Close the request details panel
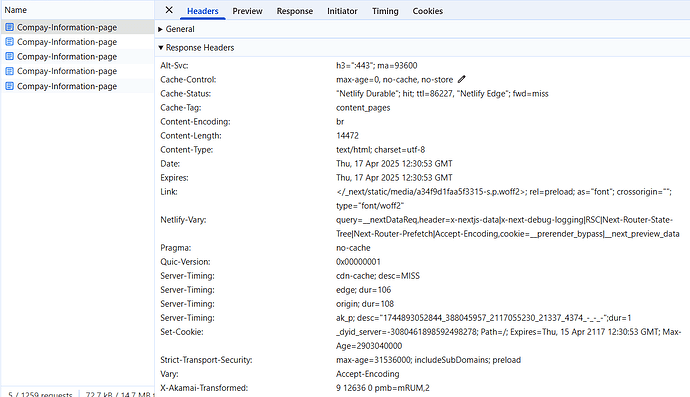690x397 pixels. tap(169, 10)
